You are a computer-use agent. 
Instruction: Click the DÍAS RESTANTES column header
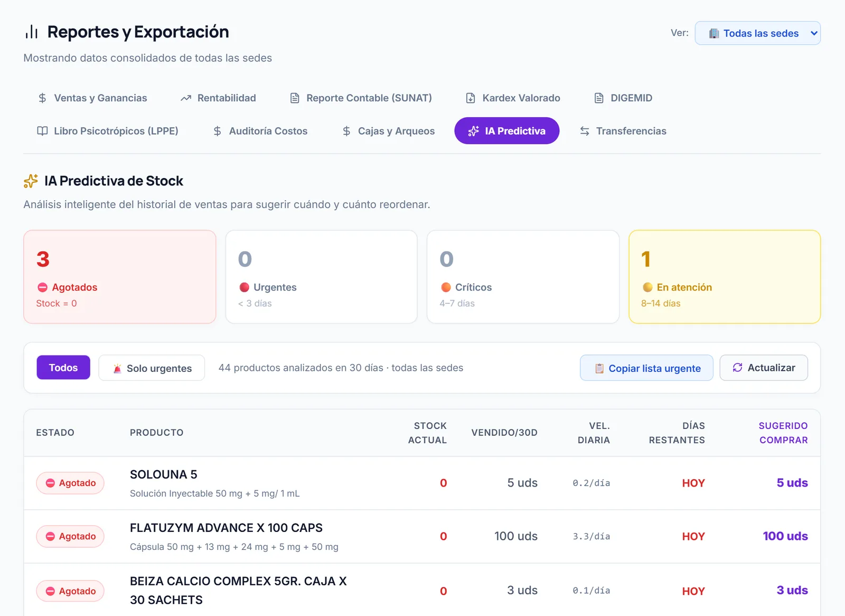point(677,433)
